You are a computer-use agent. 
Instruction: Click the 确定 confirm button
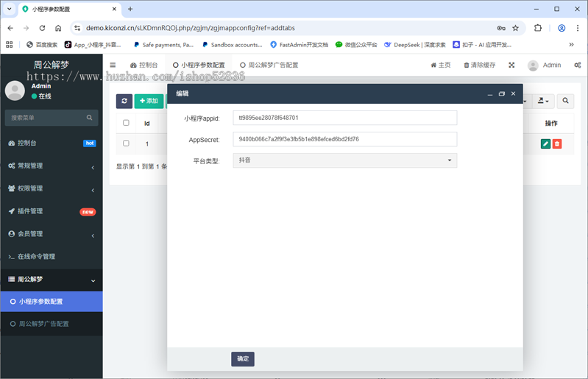(243, 358)
